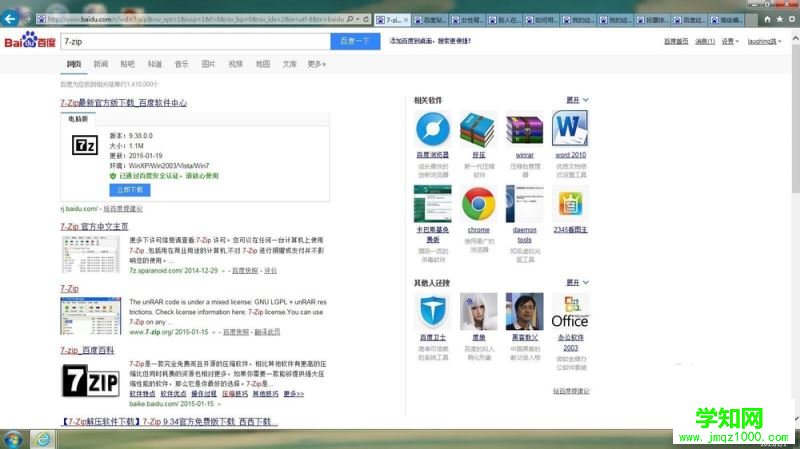Click the Office 2003 logo icon

pyautogui.click(x=570, y=312)
